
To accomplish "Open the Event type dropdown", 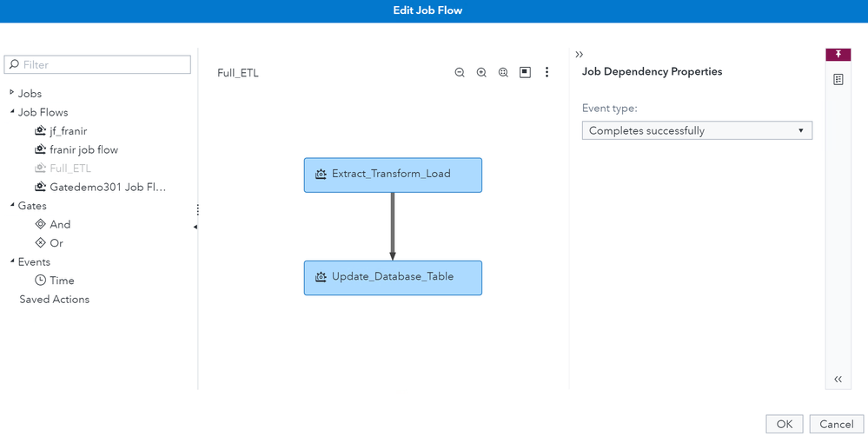I will pos(697,130).
